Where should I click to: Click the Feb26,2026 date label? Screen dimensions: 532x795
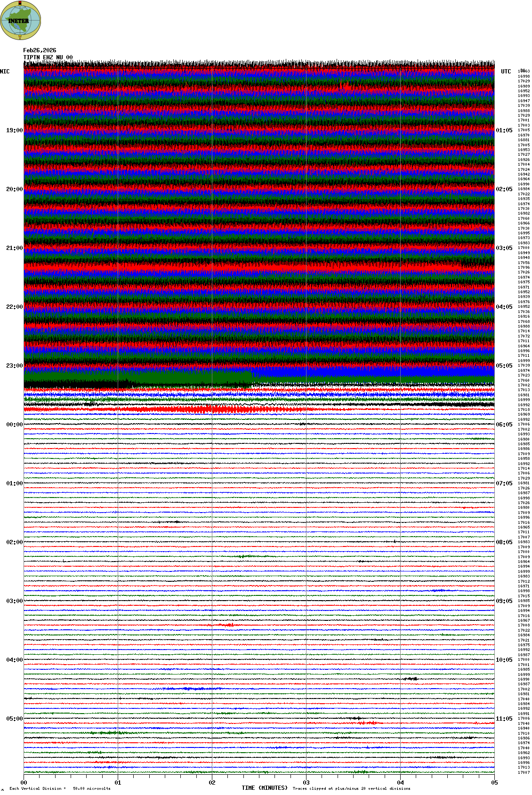pyautogui.click(x=40, y=50)
